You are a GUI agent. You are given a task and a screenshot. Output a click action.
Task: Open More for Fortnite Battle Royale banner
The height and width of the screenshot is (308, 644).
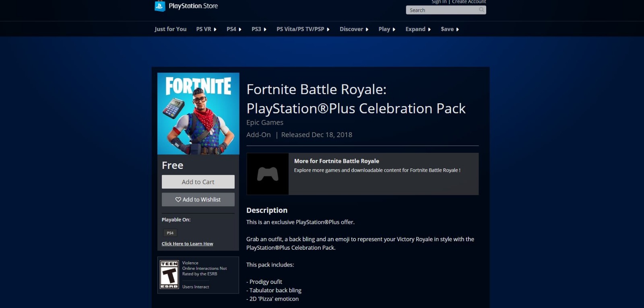(x=362, y=174)
